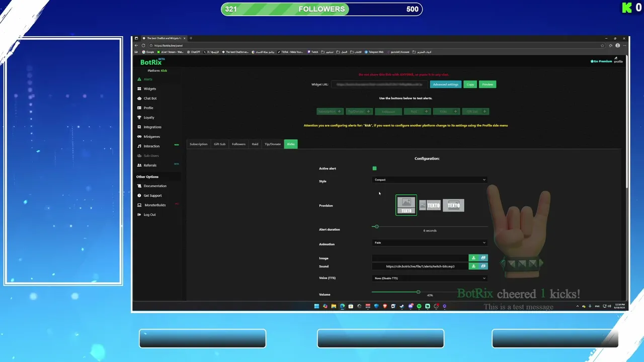644x362 pixels.
Task: Switch to the Tip/Donate tab
Action: tap(273, 144)
